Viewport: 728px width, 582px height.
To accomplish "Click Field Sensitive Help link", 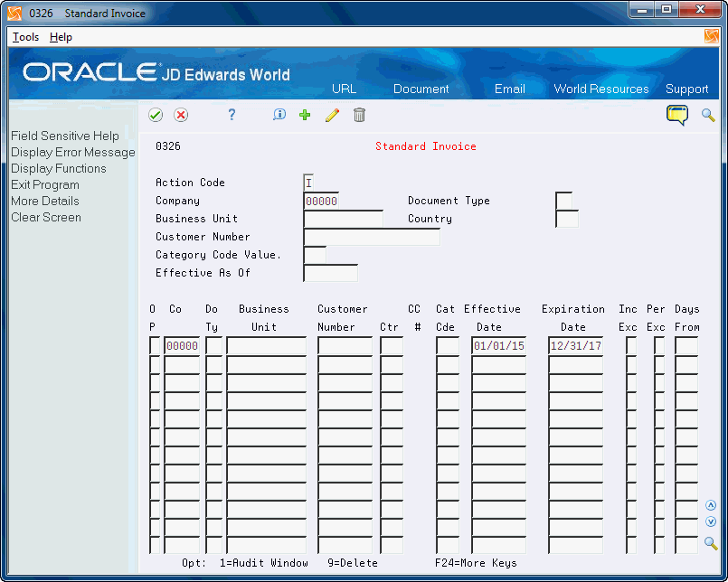I will pos(65,136).
